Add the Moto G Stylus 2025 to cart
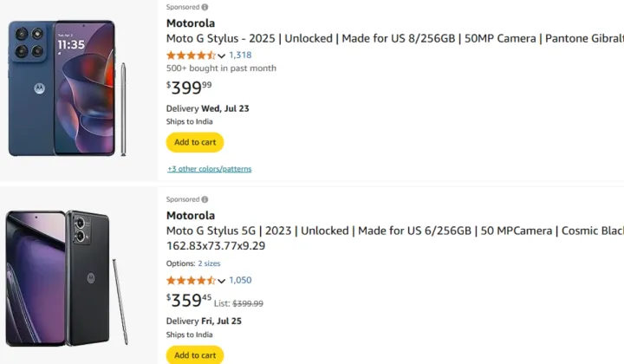This screenshot has height=364, width=624. [x=195, y=142]
